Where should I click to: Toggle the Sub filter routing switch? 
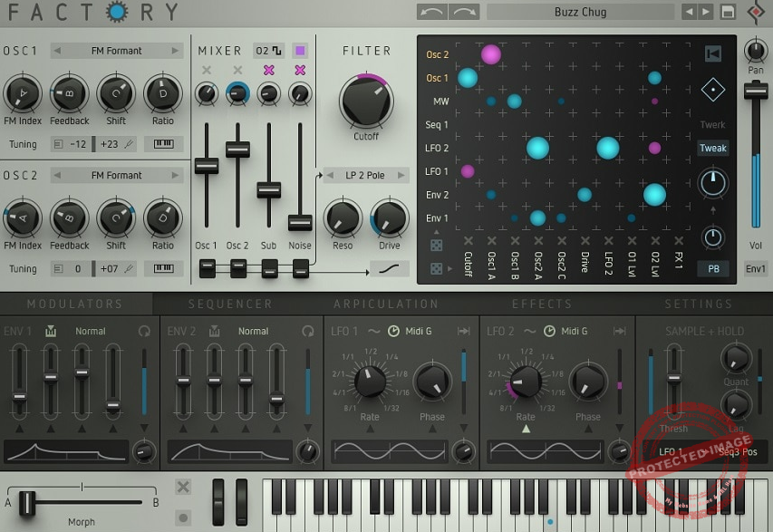point(269,268)
